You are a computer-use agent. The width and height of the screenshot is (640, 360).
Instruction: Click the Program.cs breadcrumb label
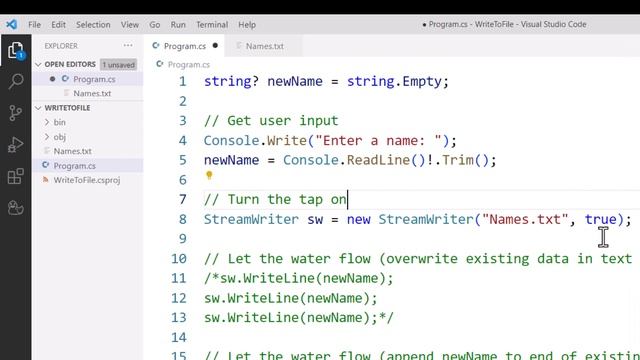point(189,64)
